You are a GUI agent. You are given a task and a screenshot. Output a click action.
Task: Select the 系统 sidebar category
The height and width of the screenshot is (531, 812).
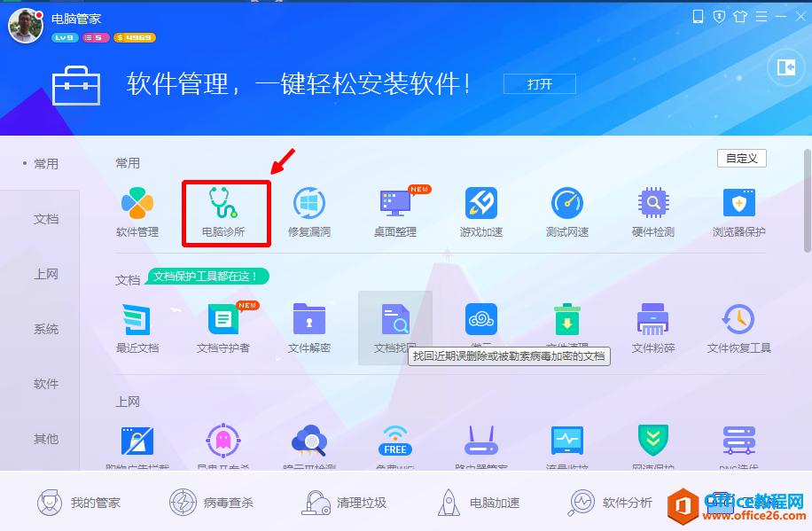pyautogui.click(x=45, y=329)
